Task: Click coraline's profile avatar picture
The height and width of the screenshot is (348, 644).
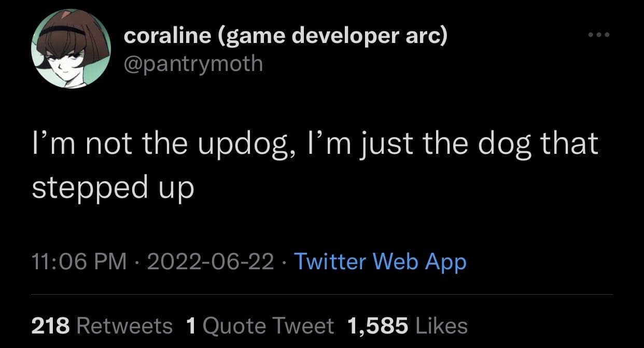Action: pyautogui.click(x=71, y=49)
